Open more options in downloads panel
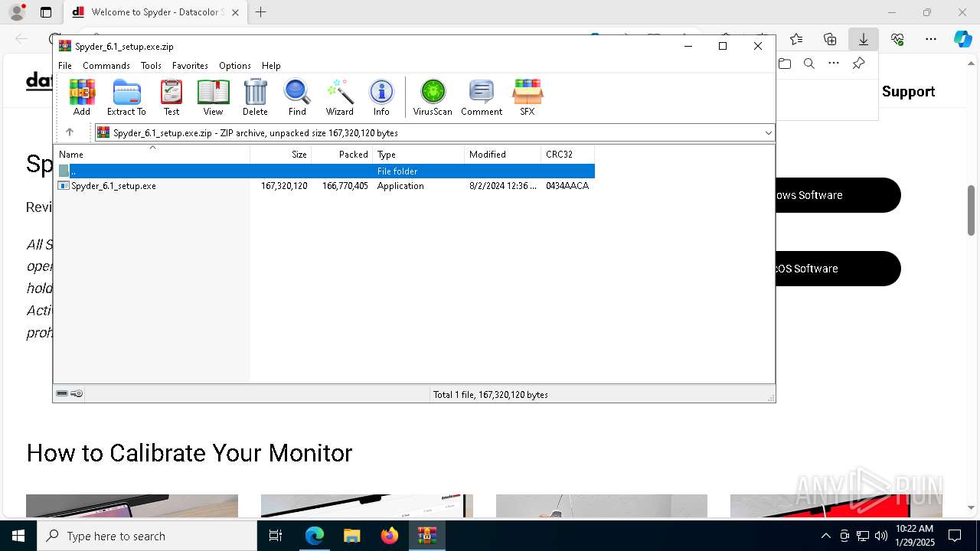Screen dimensions: 980x551 pos(834,64)
